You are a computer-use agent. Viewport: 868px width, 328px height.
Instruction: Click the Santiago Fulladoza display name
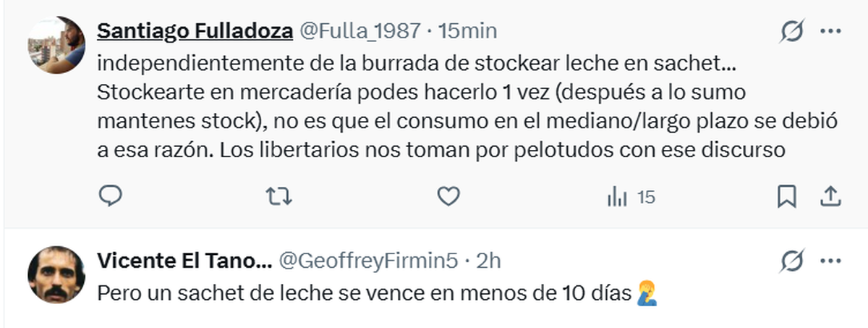pos(195,31)
